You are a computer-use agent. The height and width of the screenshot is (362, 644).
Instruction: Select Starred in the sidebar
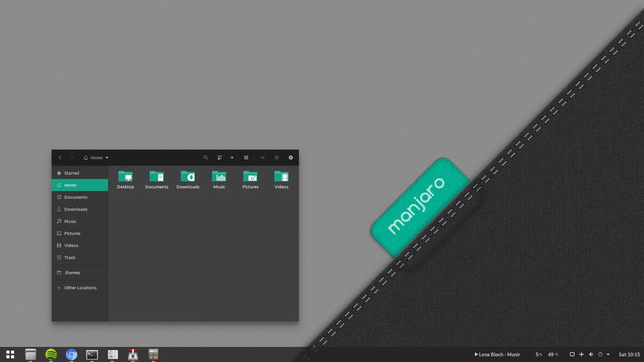71,173
